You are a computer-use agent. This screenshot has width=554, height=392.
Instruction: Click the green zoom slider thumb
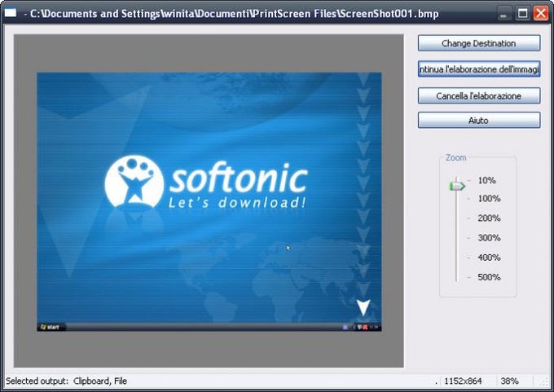(457, 186)
